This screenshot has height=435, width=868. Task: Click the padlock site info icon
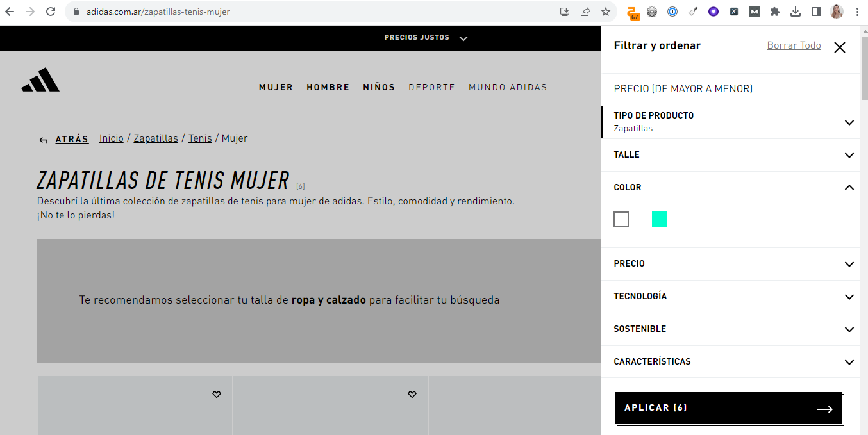76,12
